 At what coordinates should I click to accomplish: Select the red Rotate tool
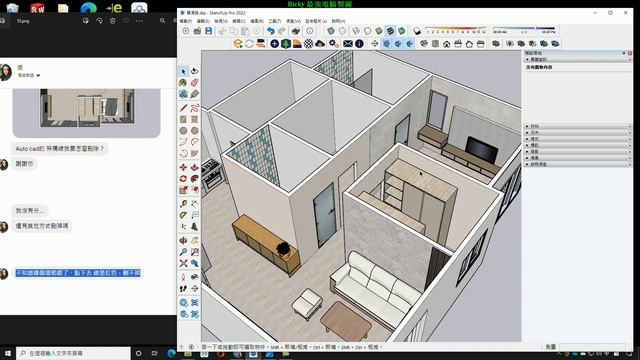pyautogui.click(x=183, y=179)
